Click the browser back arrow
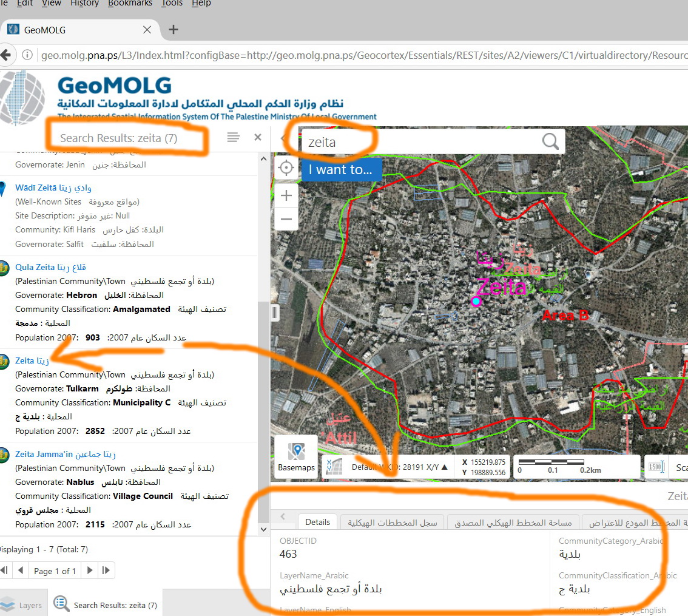The height and width of the screenshot is (616, 688). [x=5, y=55]
